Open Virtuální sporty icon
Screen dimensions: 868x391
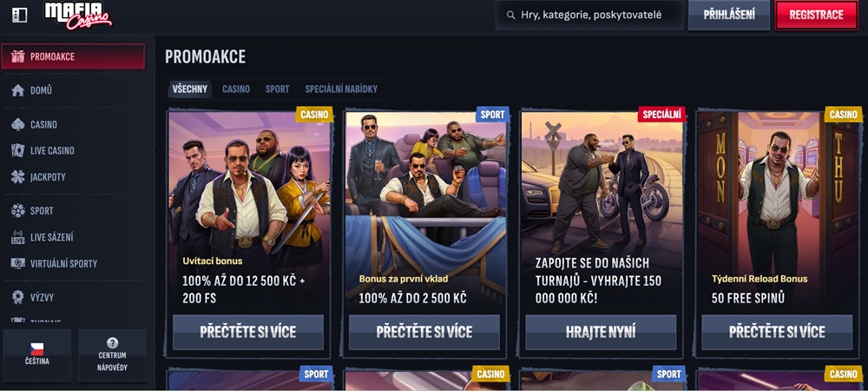click(17, 263)
